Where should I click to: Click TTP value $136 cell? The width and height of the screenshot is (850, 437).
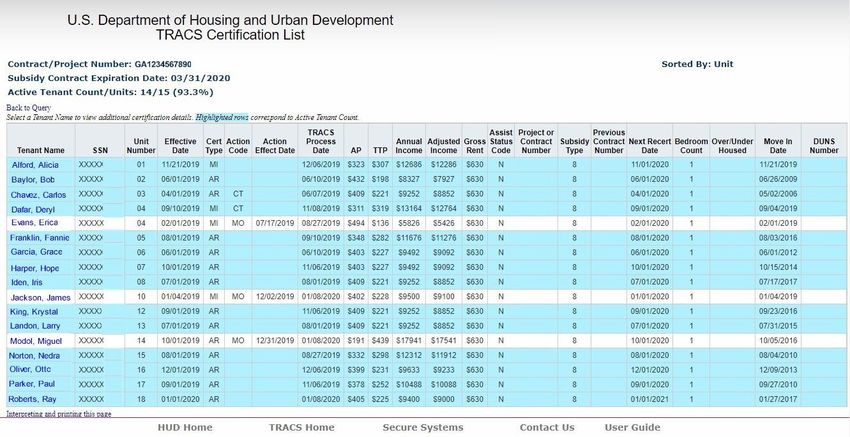point(380,223)
